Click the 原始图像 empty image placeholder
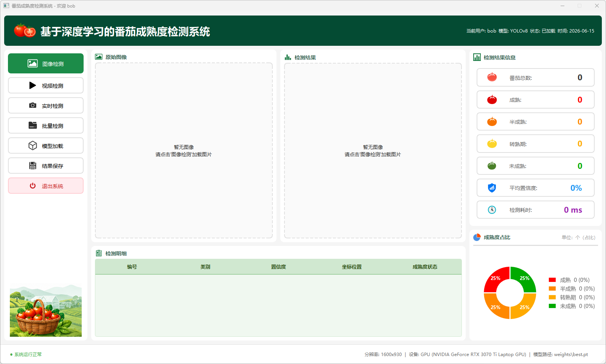The image size is (606, 364). [184, 151]
